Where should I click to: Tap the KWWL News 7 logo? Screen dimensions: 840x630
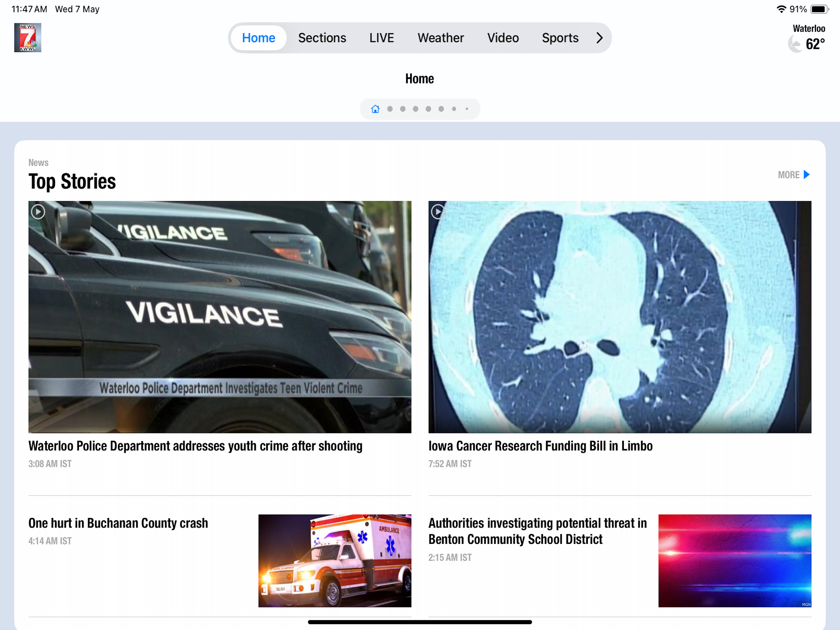(28, 38)
